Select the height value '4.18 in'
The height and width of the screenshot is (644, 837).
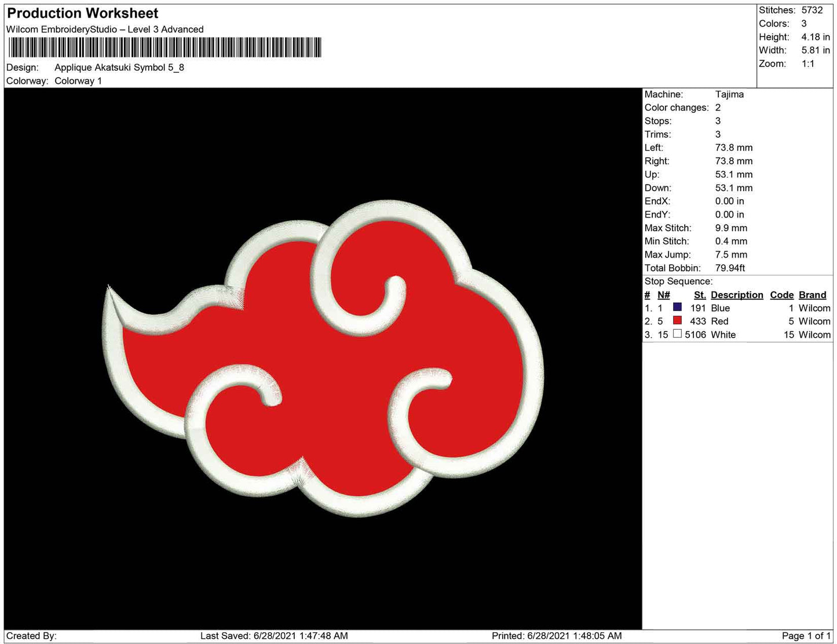(x=816, y=37)
